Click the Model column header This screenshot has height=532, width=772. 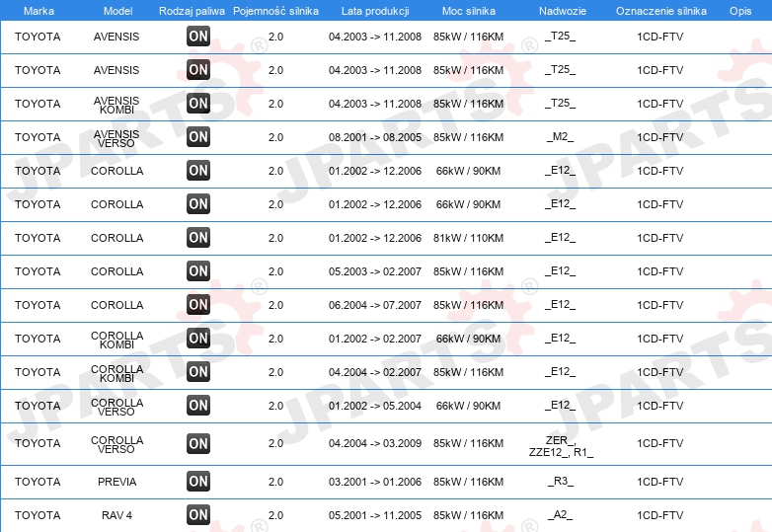click(x=117, y=11)
